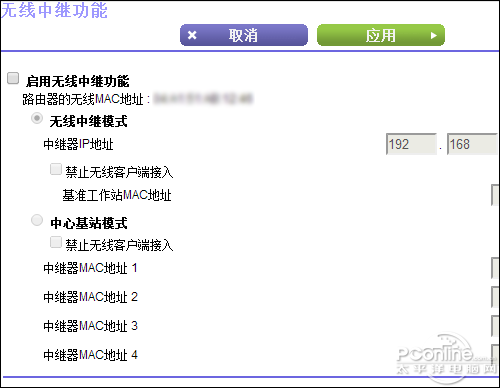Click the arrow icon on 应用 button

tap(433, 35)
